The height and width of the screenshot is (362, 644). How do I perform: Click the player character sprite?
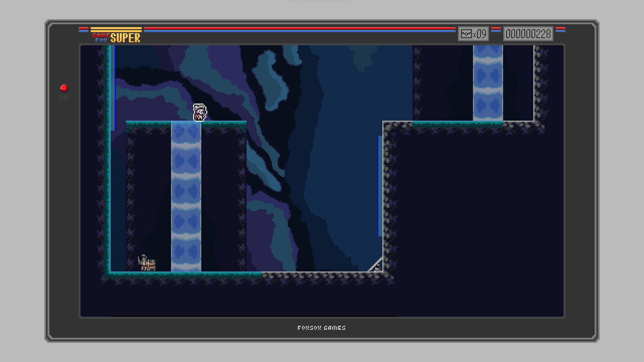200,112
